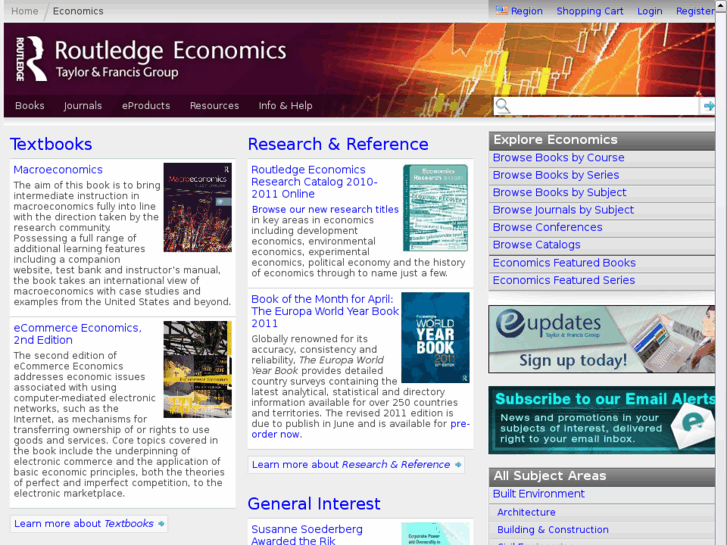Click Browse our new research titles
This screenshot has width=727, height=545.
click(x=325, y=209)
